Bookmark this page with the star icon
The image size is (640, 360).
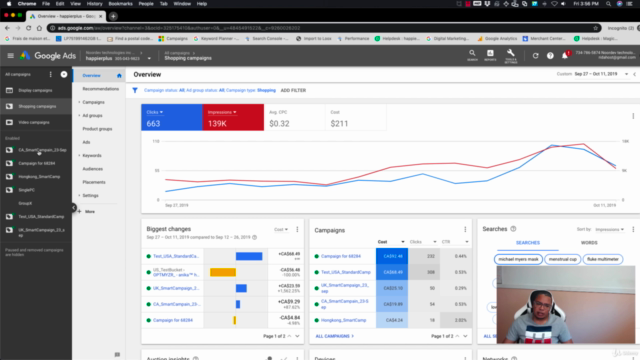(596, 28)
